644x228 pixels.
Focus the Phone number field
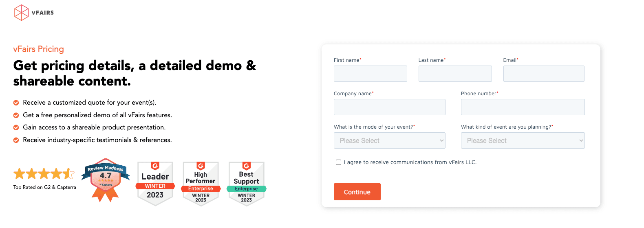click(x=523, y=107)
